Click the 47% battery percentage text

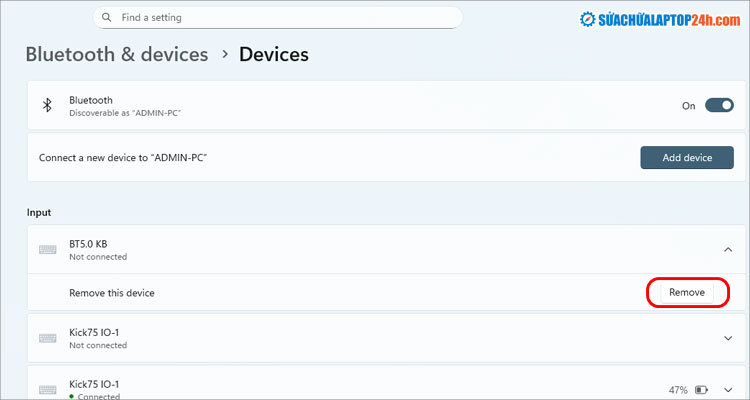pyautogui.click(x=677, y=389)
